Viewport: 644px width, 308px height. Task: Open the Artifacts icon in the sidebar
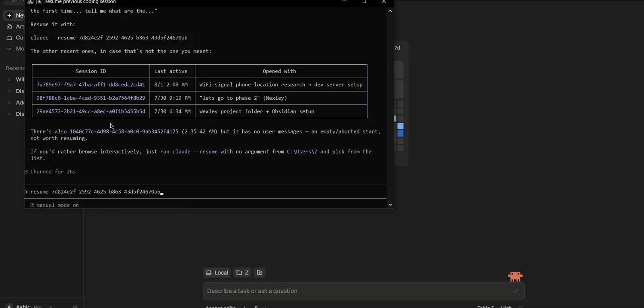pyautogui.click(x=9, y=27)
